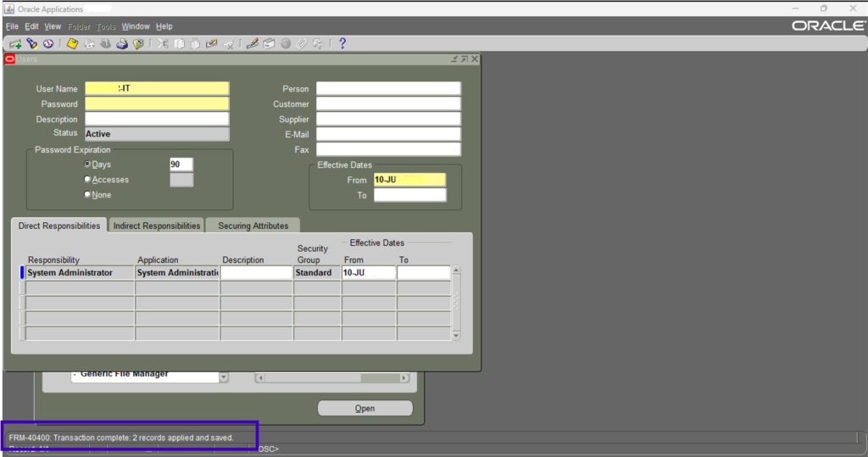This screenshot has width=868, height=457.
Task: Close the Users inner window
Action: click(x=475, y=59)
